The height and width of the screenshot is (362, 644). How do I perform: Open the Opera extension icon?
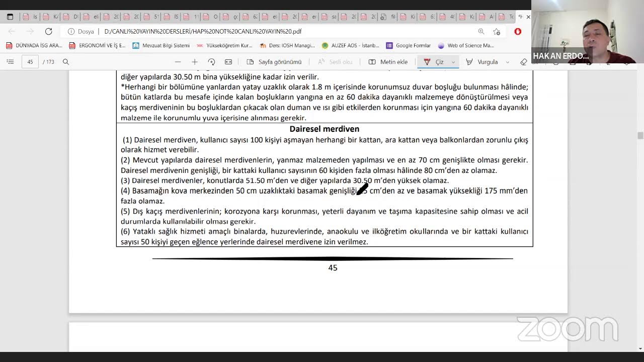tap(518, 31)
